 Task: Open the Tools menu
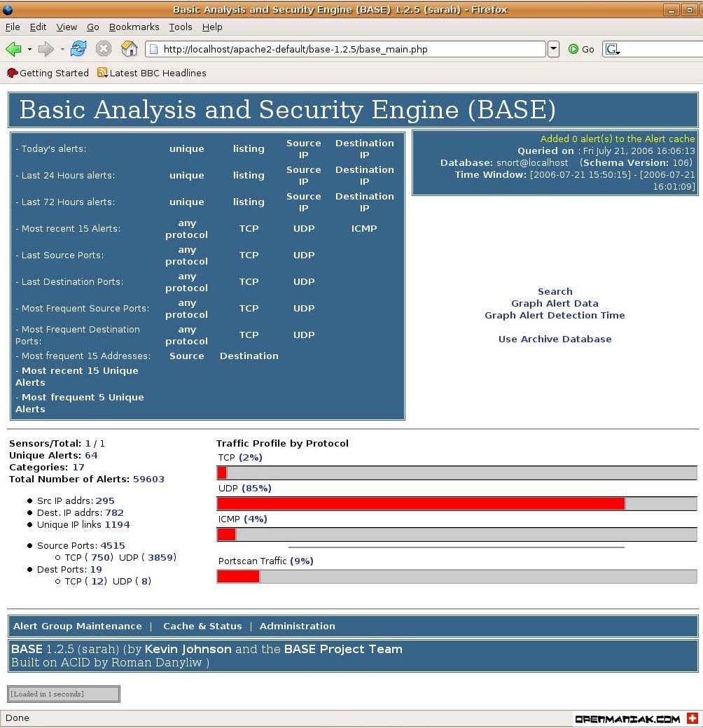coord(180,27)
